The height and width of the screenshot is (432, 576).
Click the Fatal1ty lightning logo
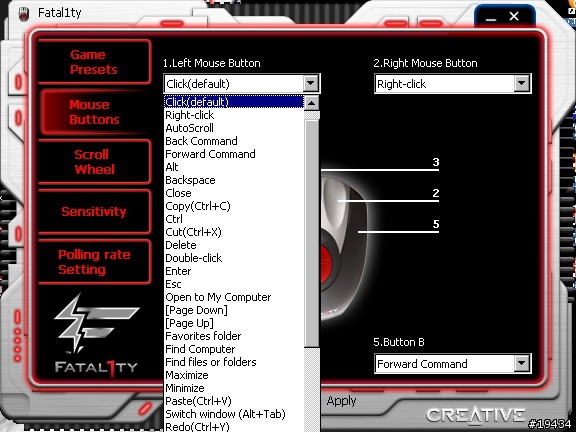[96, 323]
